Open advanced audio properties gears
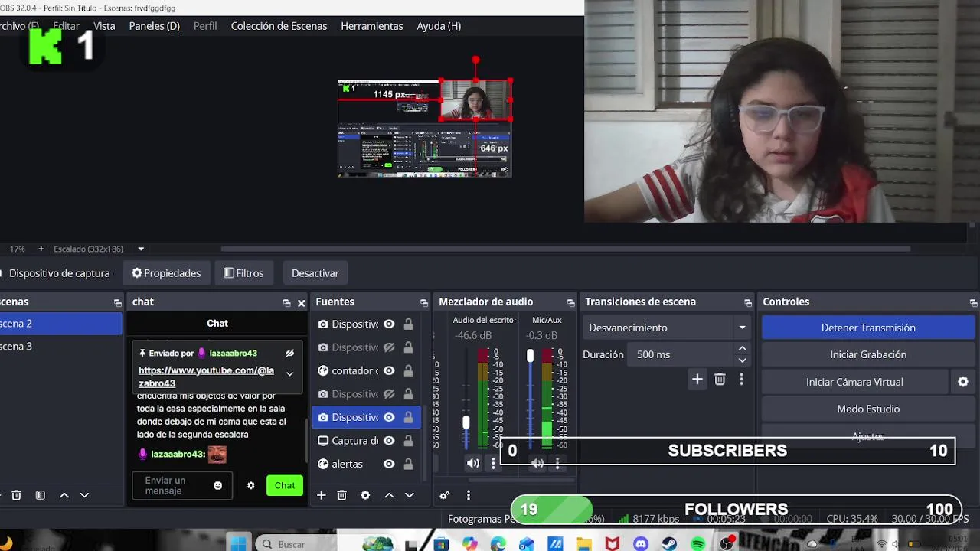 (x=444, y=495)
